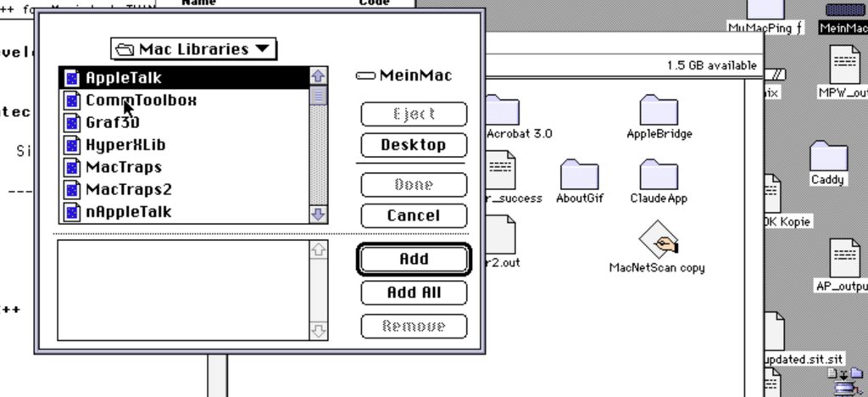Click the lower added-files list down arrow
The width and height of the screenshot is (868, 397).
point(319,331)
